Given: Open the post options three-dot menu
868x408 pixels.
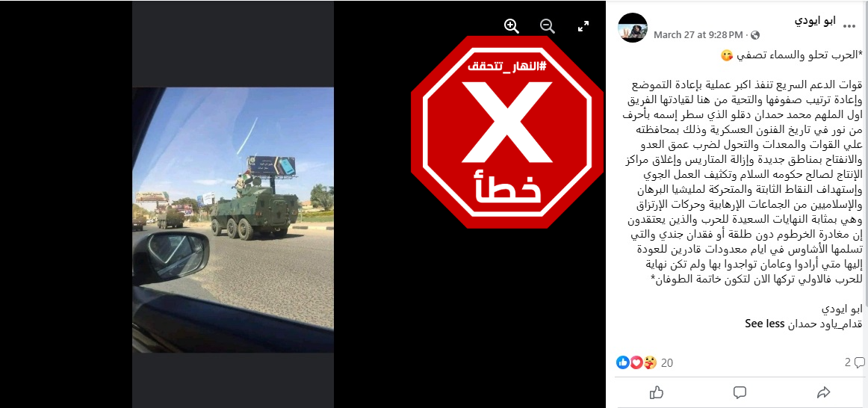Looking at the screenshot, I should (x=848, y=25).
